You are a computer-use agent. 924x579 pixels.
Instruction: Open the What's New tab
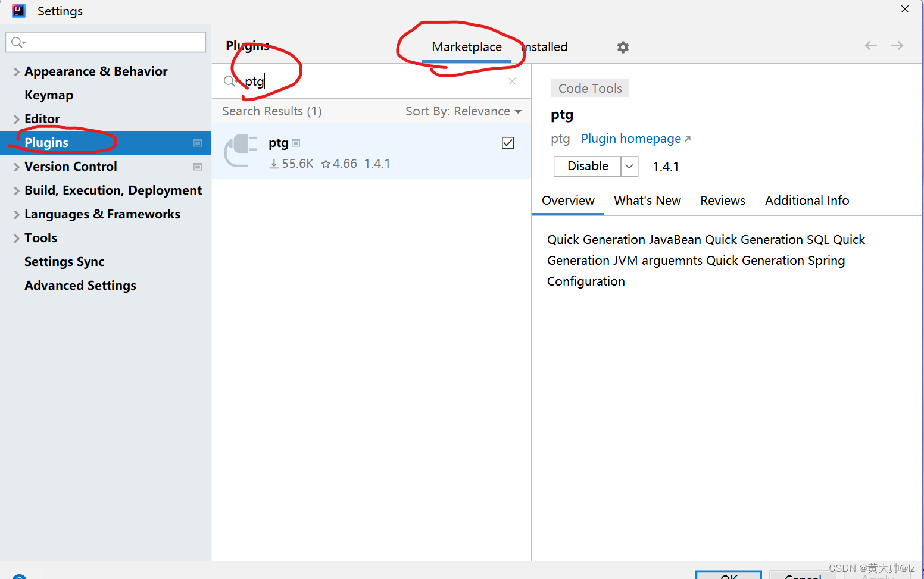(x=647, y=201)
